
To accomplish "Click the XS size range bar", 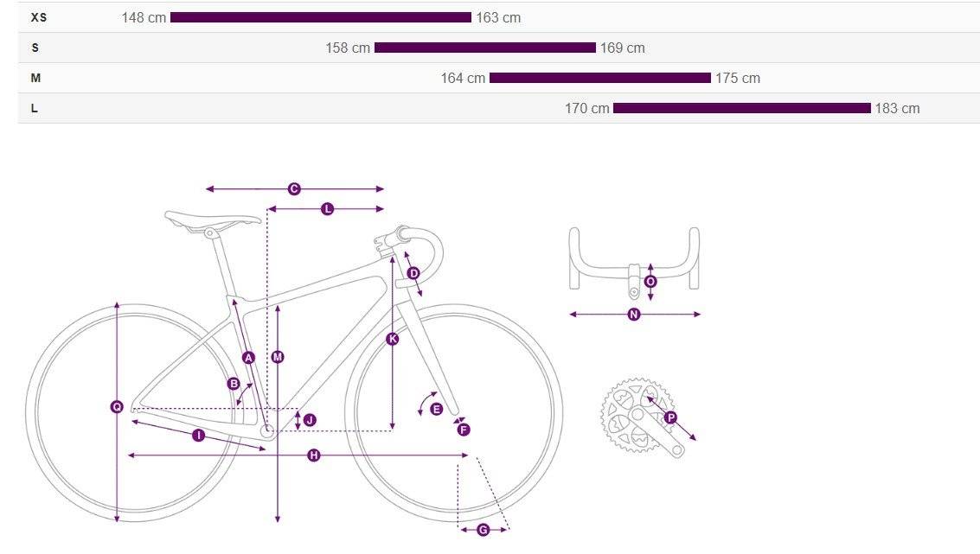I will click(x=321, y=17).
